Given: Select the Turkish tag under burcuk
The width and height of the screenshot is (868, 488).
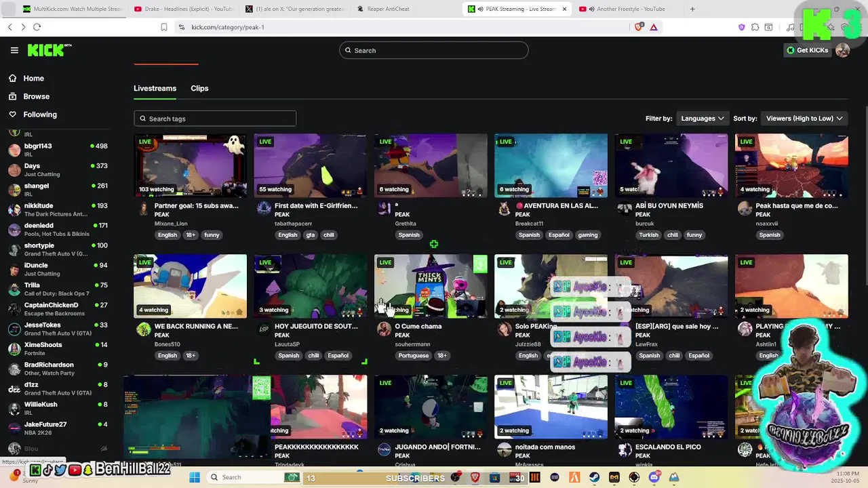Looking at the screenshot, I should [648, 235].
